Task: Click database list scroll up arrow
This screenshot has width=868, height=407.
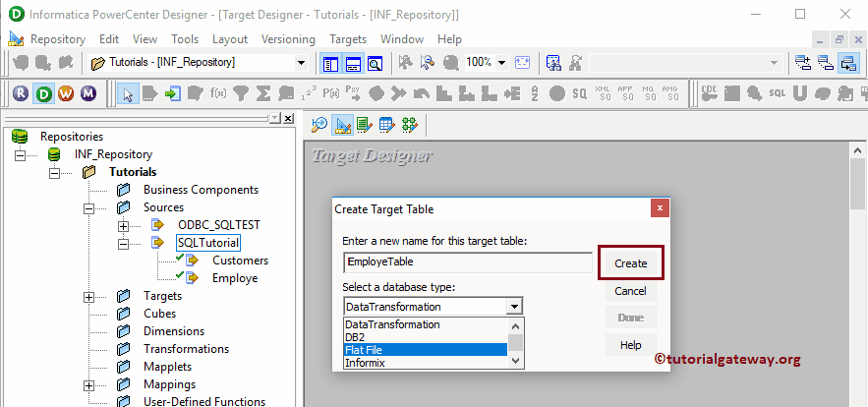Action: 515,326
